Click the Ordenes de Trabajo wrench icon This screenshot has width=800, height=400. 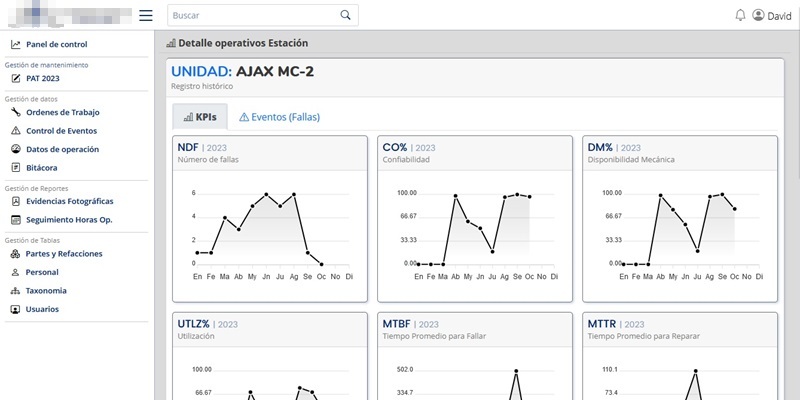[x=16, y=112]
